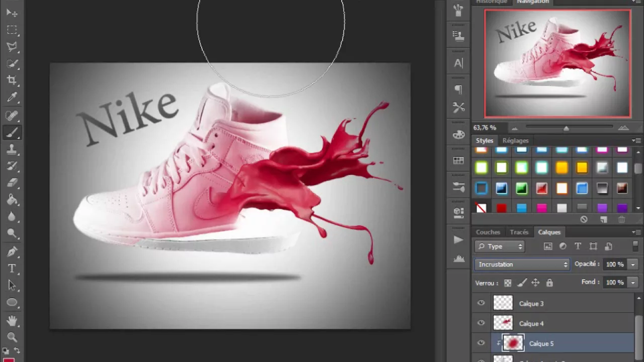The image size is (644, 362).
Task: Select the Spot Healing Brush tool
Action: pyautogui.click(x=12, y=116)
